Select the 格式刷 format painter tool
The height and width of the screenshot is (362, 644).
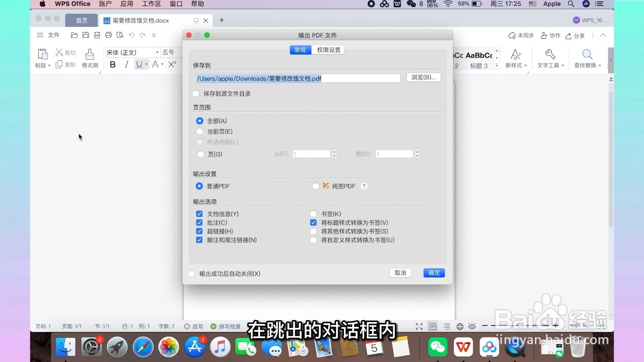[x=89, y=58]
